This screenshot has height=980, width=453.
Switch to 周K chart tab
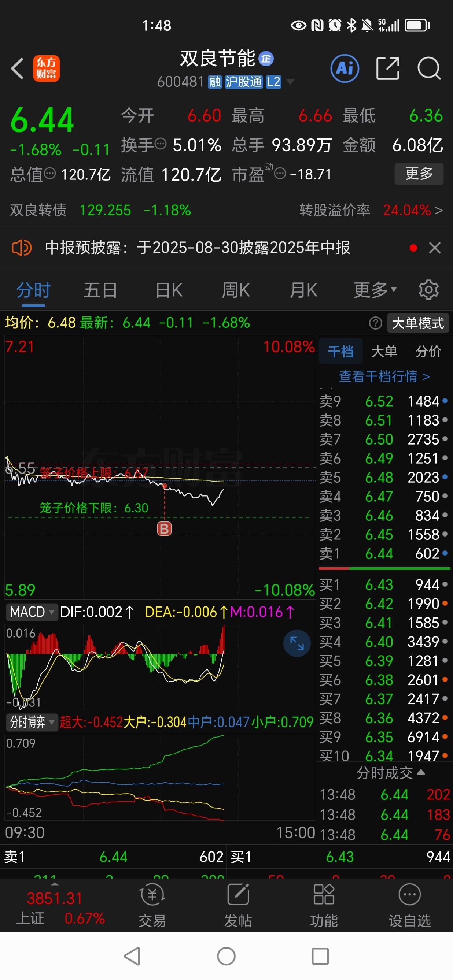[236, 290]
